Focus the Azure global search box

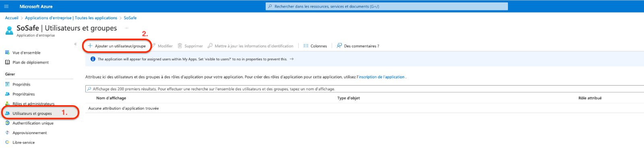[387, 6]
